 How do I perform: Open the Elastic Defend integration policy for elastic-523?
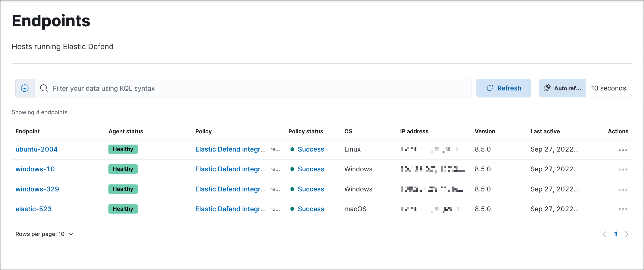tap(230, 209)
